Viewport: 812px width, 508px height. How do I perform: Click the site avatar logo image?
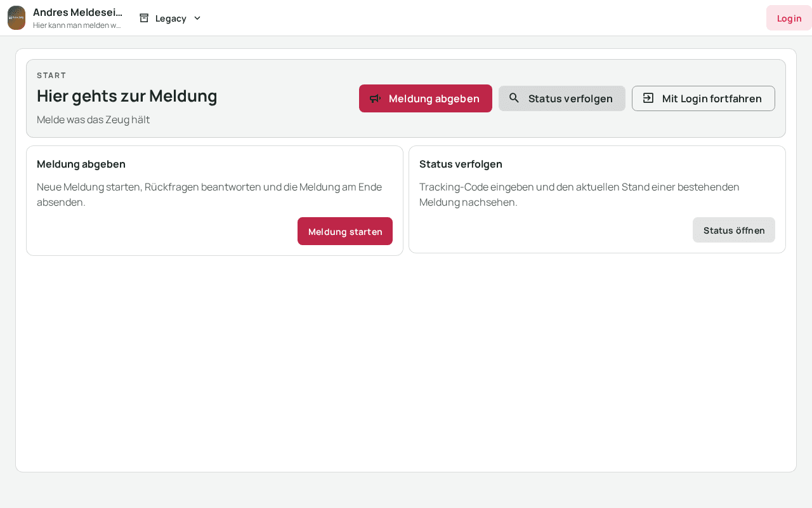(x=16, y=18)
